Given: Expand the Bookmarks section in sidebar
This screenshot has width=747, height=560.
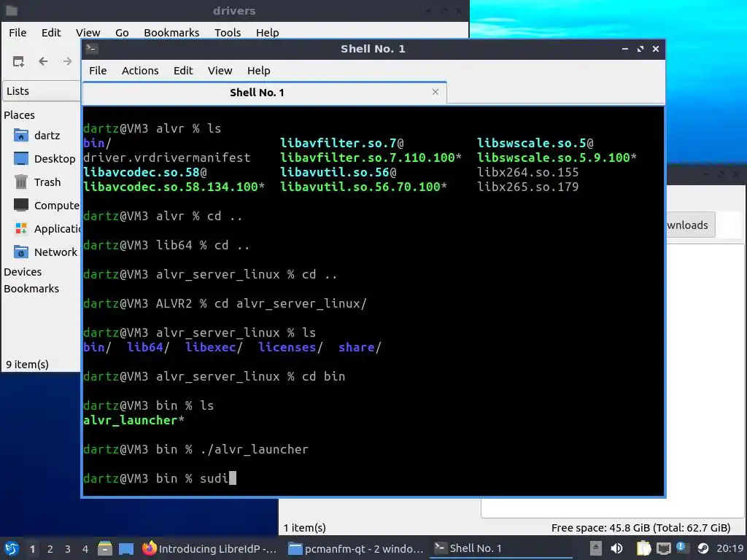Looking at the screenshot, I should point(31,289).
